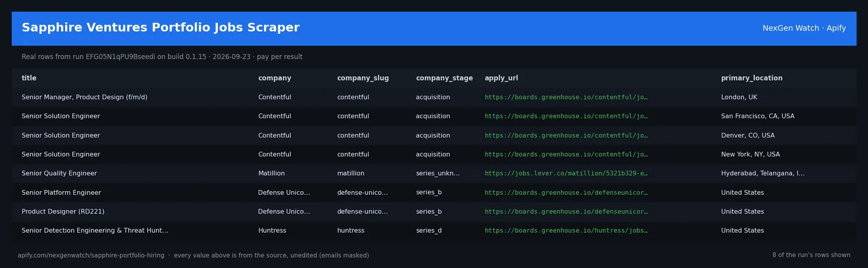Open the Huntress greenhouse apply link
The width and height of the screenshot is (868, 268).
tap(566, 230)
